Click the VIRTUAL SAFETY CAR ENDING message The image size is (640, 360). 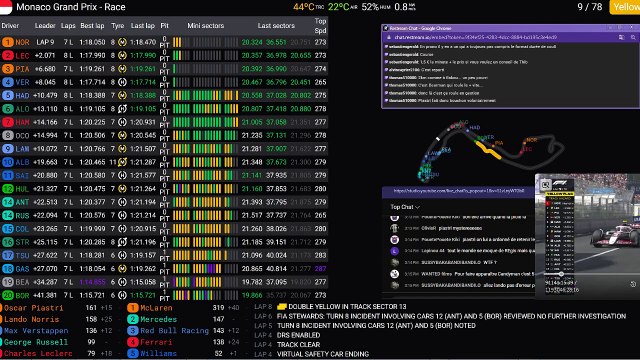click(x=323, y=354)
